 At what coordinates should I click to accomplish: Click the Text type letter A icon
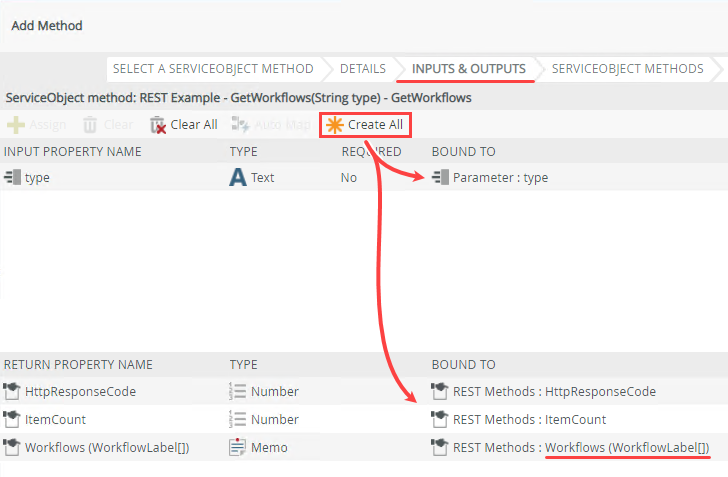238,177
